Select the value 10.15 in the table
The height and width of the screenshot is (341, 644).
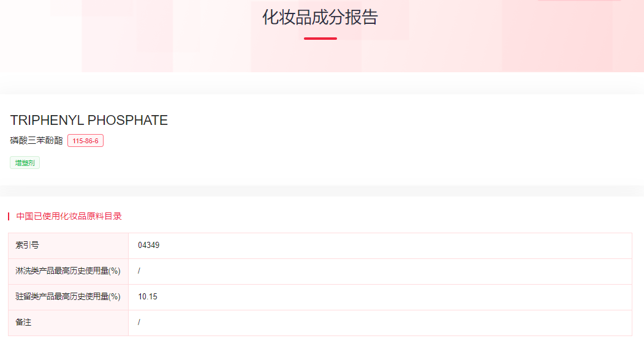[148, 297]
